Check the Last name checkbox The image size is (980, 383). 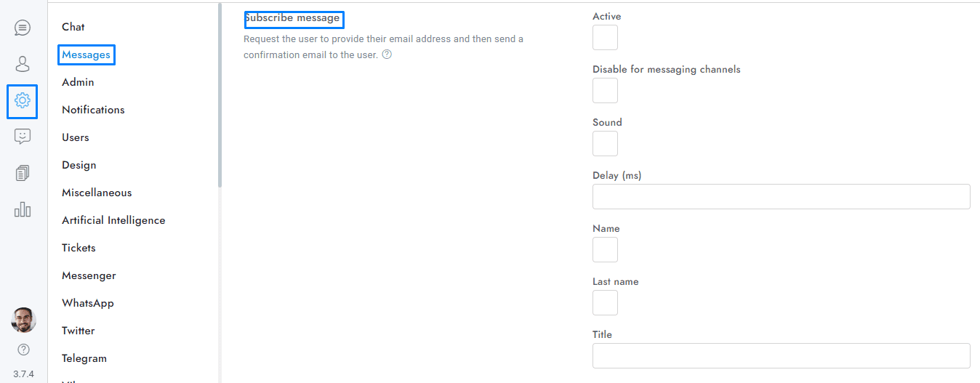click(x=605, y=303)
